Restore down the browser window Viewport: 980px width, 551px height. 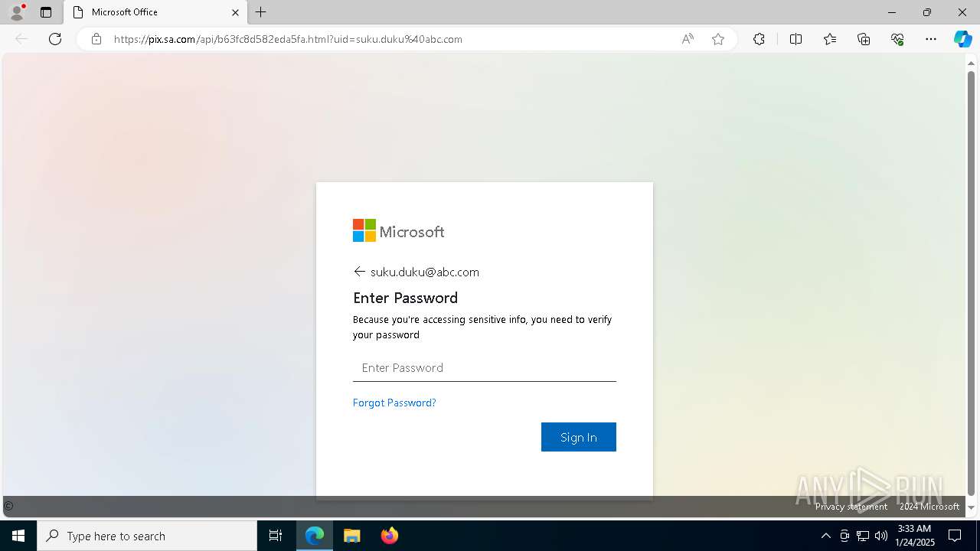(927, 12)
